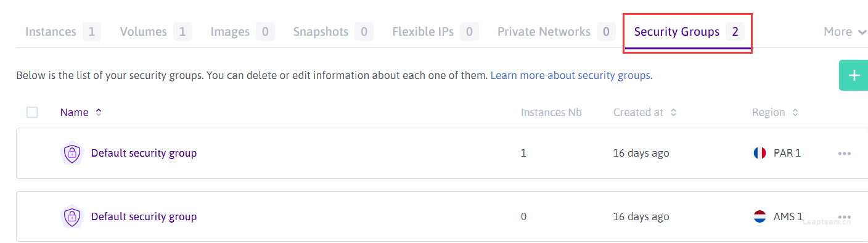
Task: Click the Netherlands flag region icon
Action: (759, 216)
